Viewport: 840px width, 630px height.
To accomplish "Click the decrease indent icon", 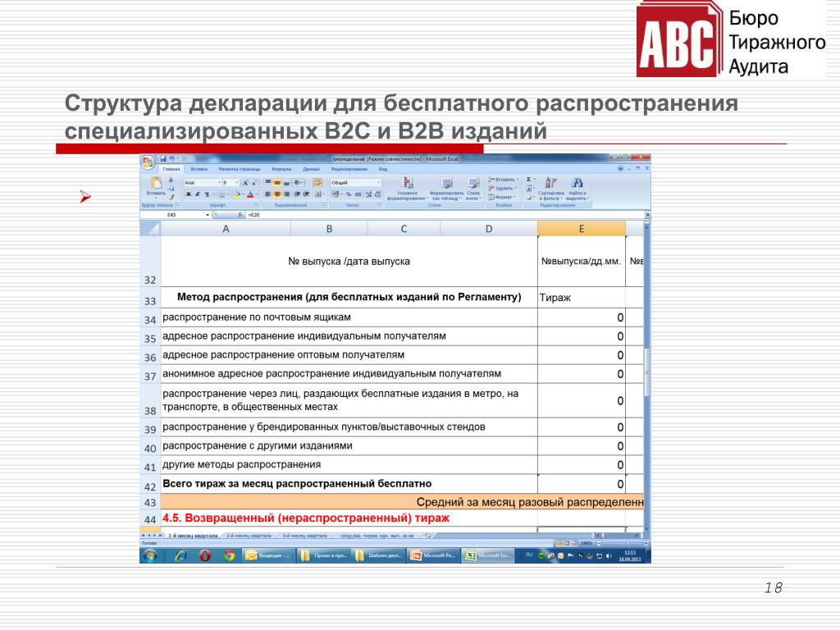I will coord(297,194).
